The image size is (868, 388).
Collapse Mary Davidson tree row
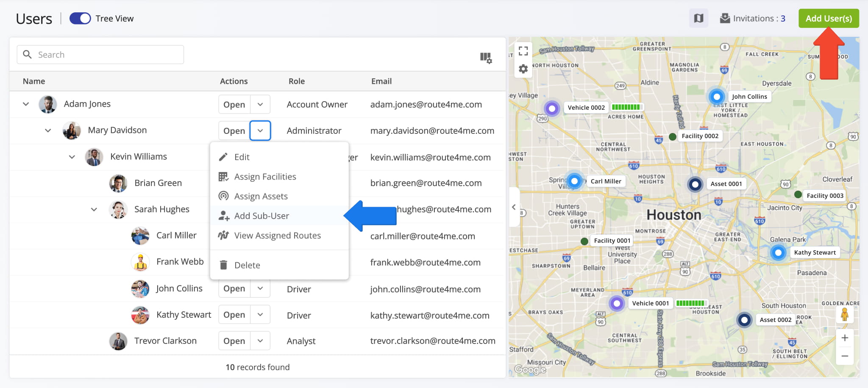coord(48,130)
